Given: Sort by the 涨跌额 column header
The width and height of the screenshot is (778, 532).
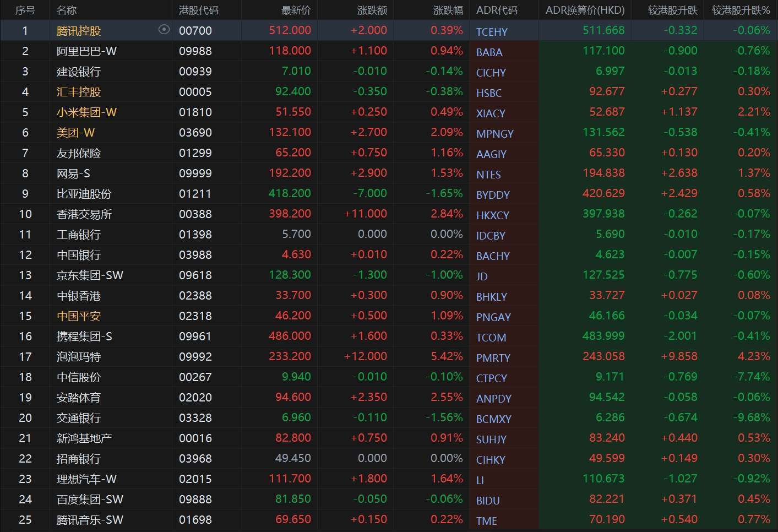Looking at the screenshot, I should tap(372, 10).
